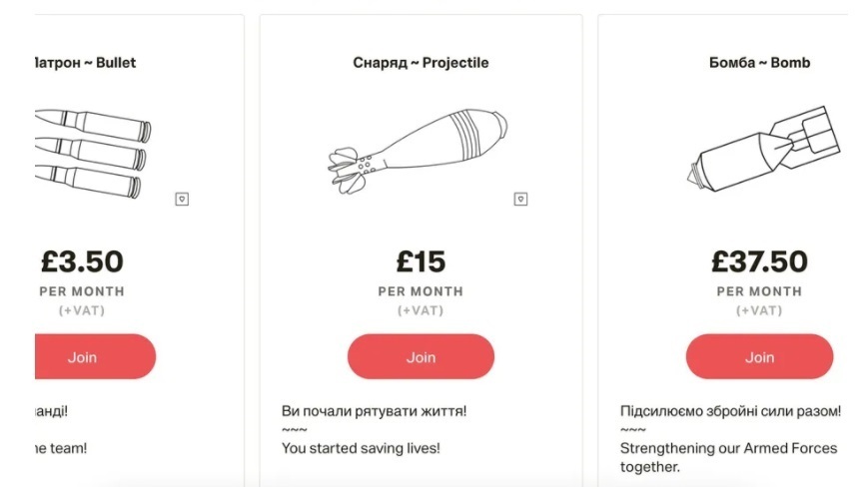The image size is (868, 493).
Task: Click "Strengthening our Armed Forces together." text
Action: (x=728, y=457)
